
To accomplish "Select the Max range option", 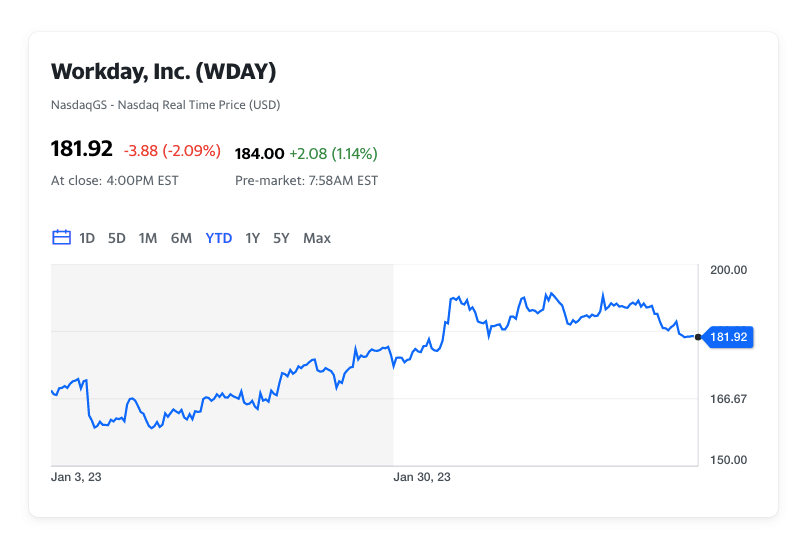I will tap(317, 238).
